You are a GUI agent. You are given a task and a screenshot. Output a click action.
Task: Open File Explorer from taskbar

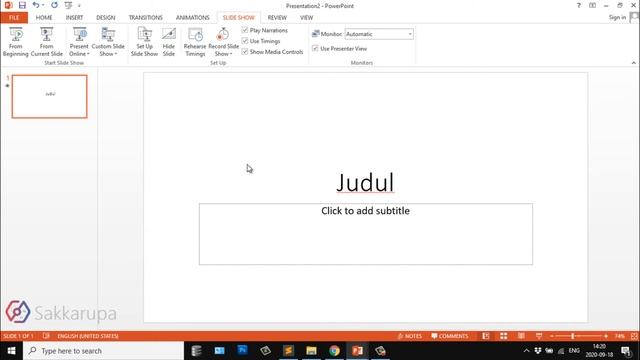coord(311,351)
